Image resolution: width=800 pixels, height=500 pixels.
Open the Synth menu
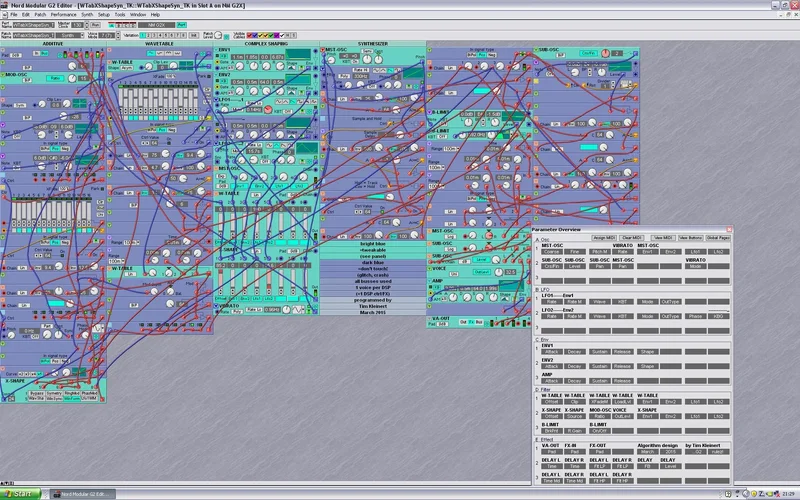point(87,15)
